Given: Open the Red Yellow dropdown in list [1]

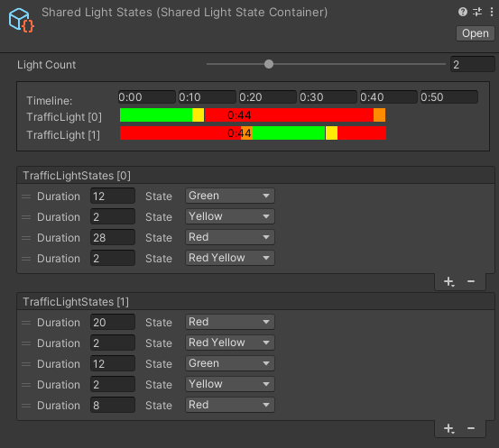Looking at the screenshot, I should 230,343.
